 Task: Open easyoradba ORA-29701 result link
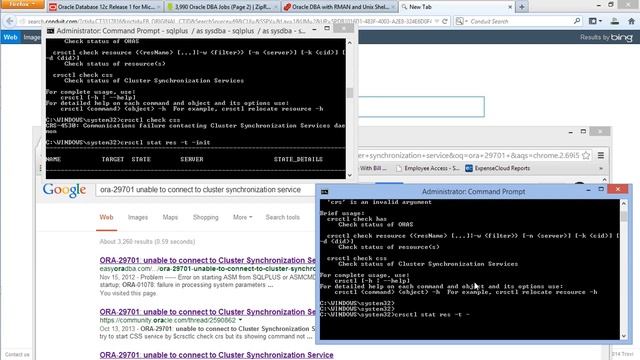tap(207, 260)
